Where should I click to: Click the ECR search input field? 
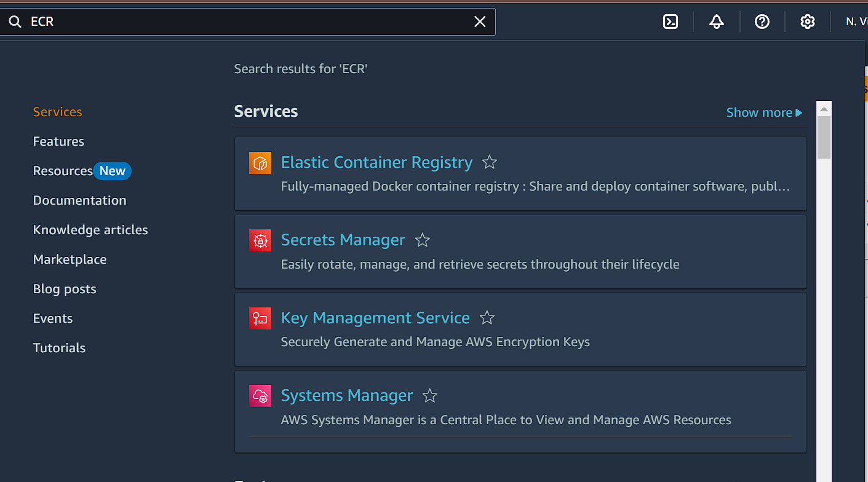(249, 22)
